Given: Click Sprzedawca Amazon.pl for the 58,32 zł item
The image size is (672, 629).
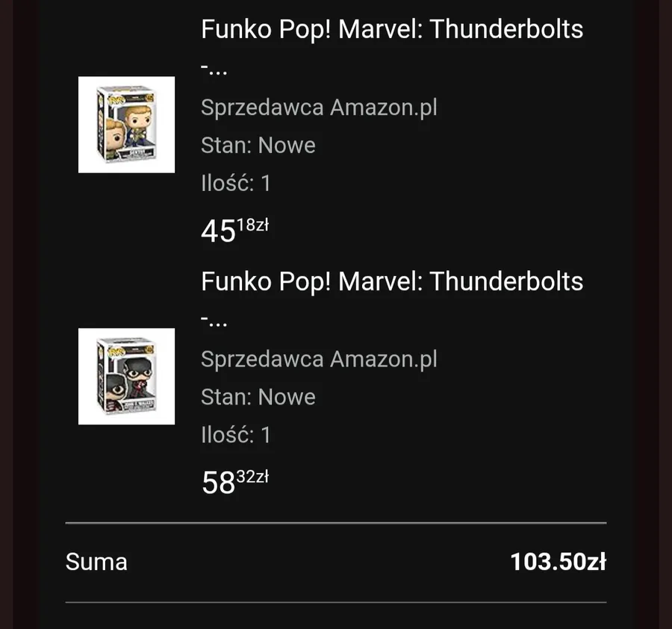Looking at the screenshot, I should 319,359.
